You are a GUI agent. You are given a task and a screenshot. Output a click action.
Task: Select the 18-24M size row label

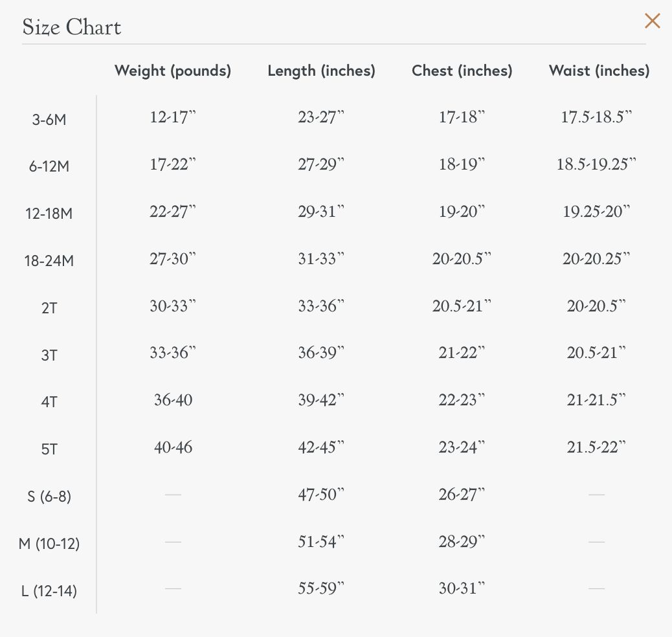point(49,261)
